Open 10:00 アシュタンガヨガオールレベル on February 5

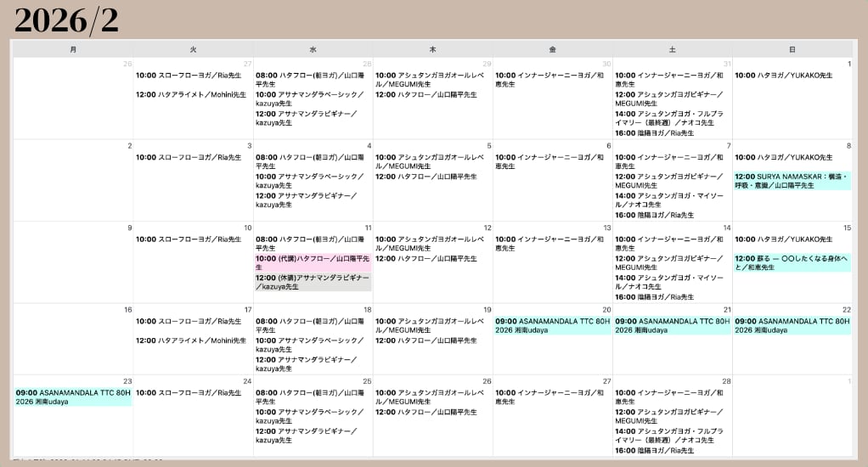(x=430, y=161)
